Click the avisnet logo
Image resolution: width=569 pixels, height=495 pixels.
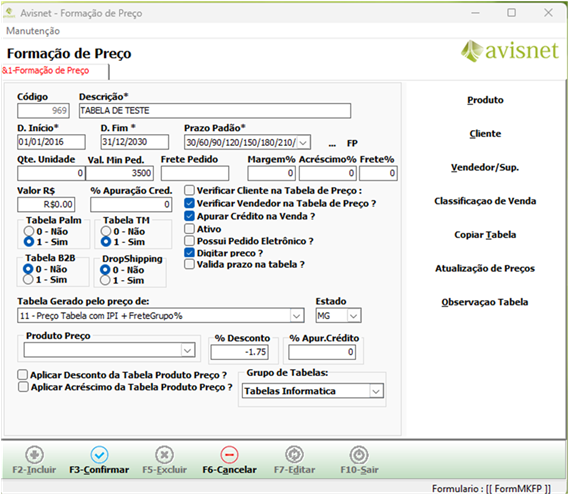pos(509,50)
